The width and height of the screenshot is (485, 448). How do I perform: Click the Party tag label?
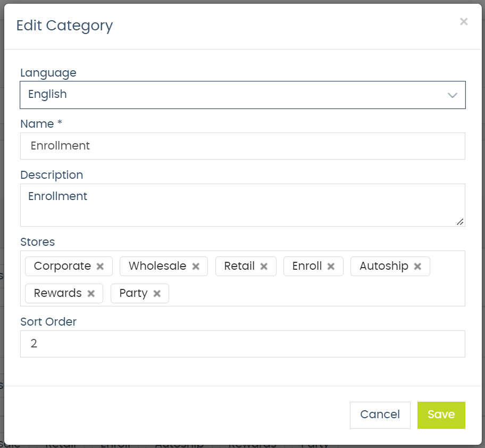pyautogui.click(x=133, y=293)
